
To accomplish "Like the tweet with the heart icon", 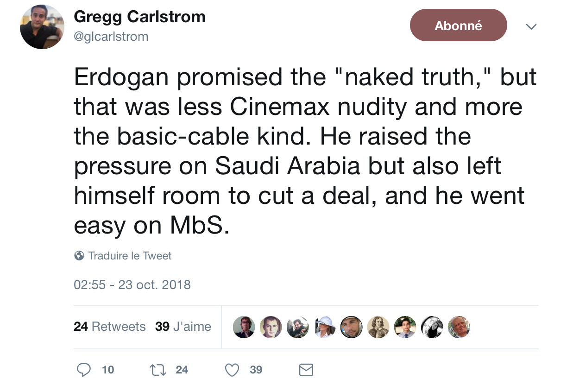I will [x=232, y=369].
